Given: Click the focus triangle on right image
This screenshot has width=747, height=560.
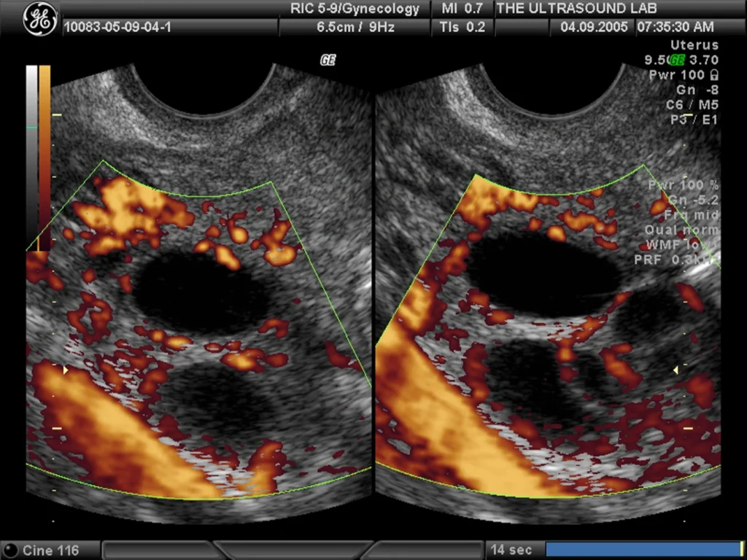Looking at the screenshot, I should [675, 370].
